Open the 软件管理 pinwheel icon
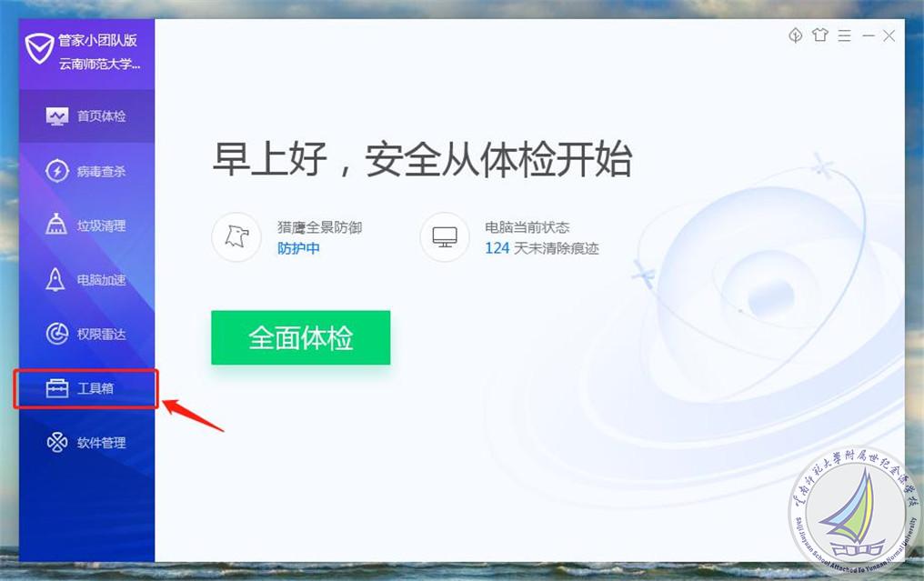 (57, 442)
